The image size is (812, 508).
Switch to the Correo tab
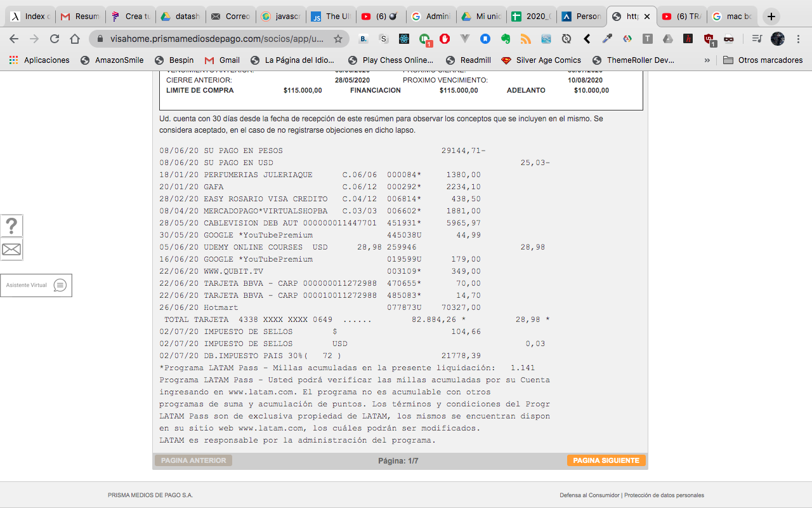tap(231, 17)
